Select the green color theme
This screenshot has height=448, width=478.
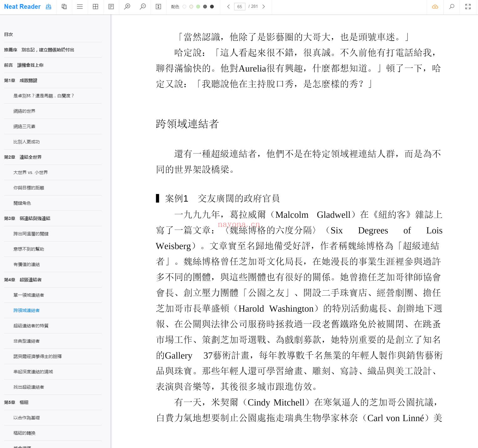click(x=198, y=7)
